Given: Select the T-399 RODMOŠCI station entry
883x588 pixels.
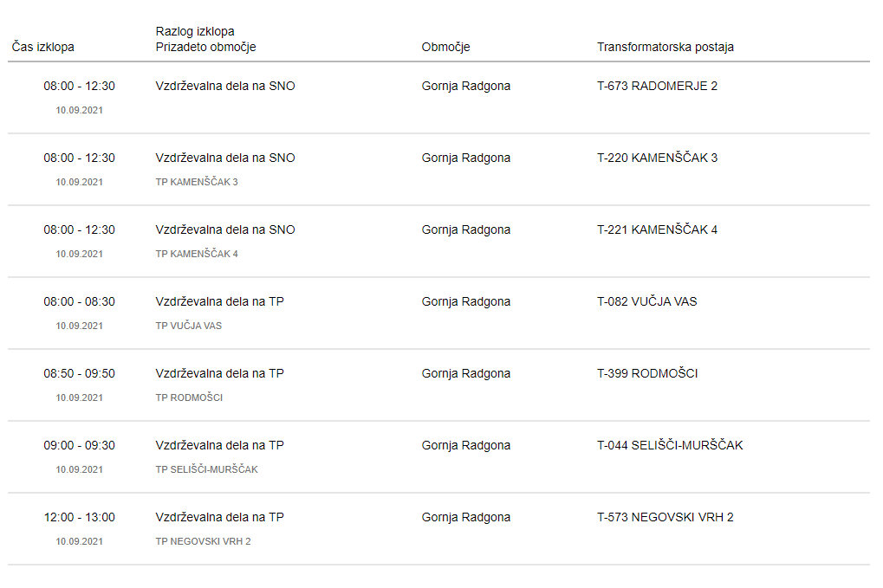Looking at the screenshot, I should [647, 373].
